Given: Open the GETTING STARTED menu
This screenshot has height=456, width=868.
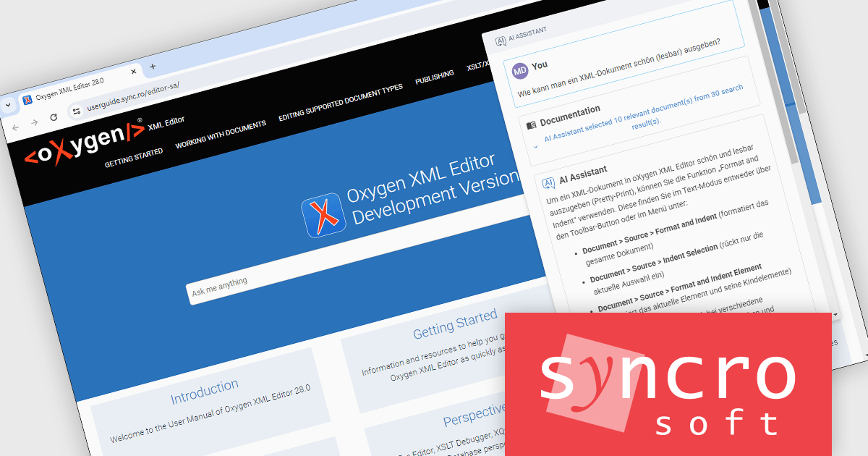Looking at the screenshot, I should (134, 158).
